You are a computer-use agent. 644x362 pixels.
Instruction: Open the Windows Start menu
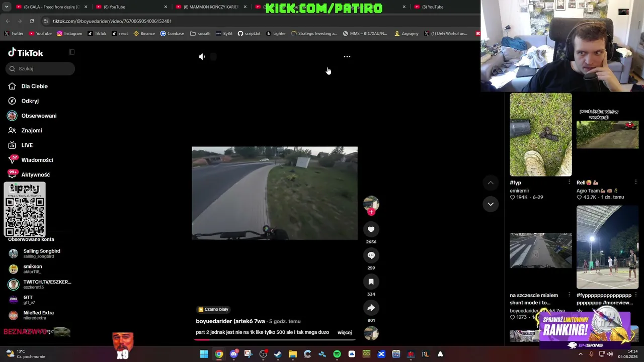[204, 354]
